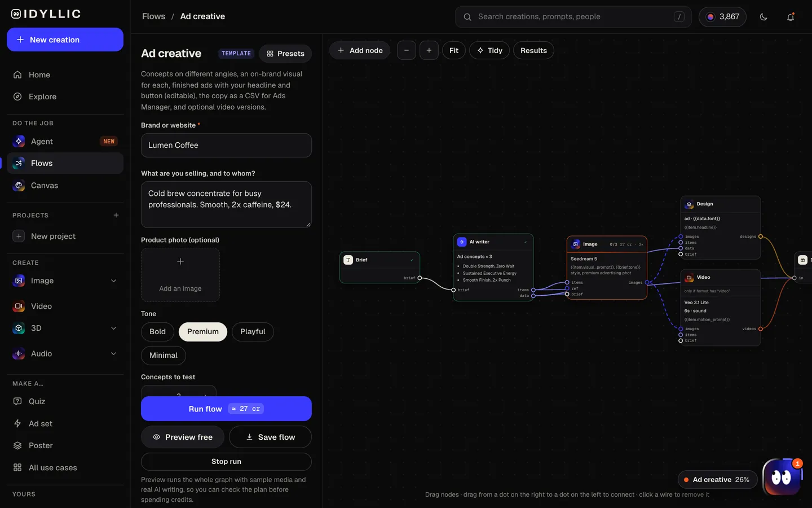Screen dimensions: 812x508
Task: Add a new project with the Projects plus icon
Action: [116, 215]
